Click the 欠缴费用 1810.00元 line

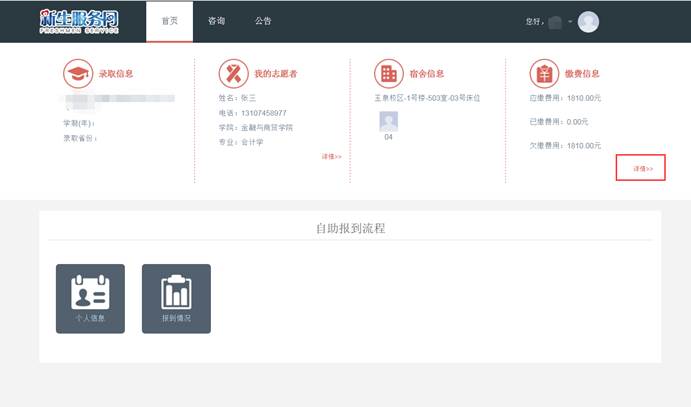565,145
